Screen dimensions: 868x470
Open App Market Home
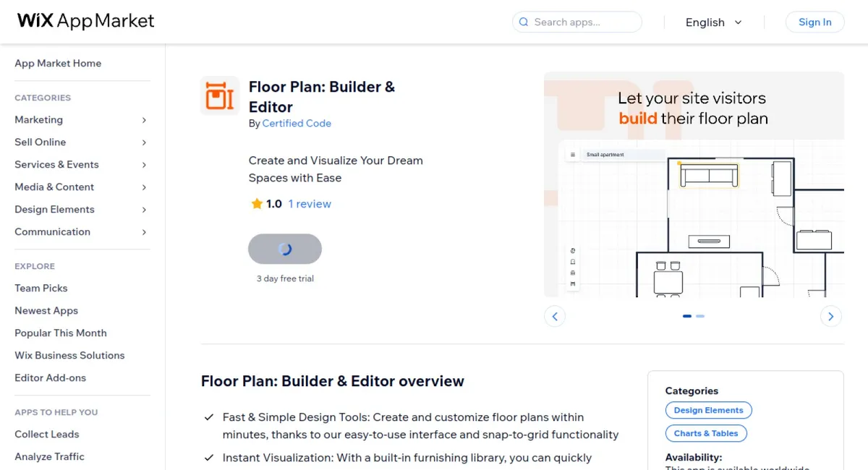(x=58, y=63)
